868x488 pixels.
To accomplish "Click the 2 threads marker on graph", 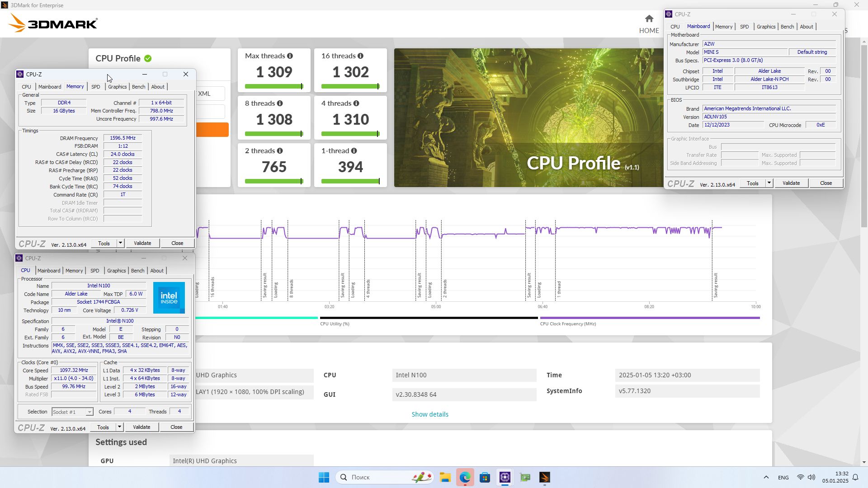I will click(445, 288).
